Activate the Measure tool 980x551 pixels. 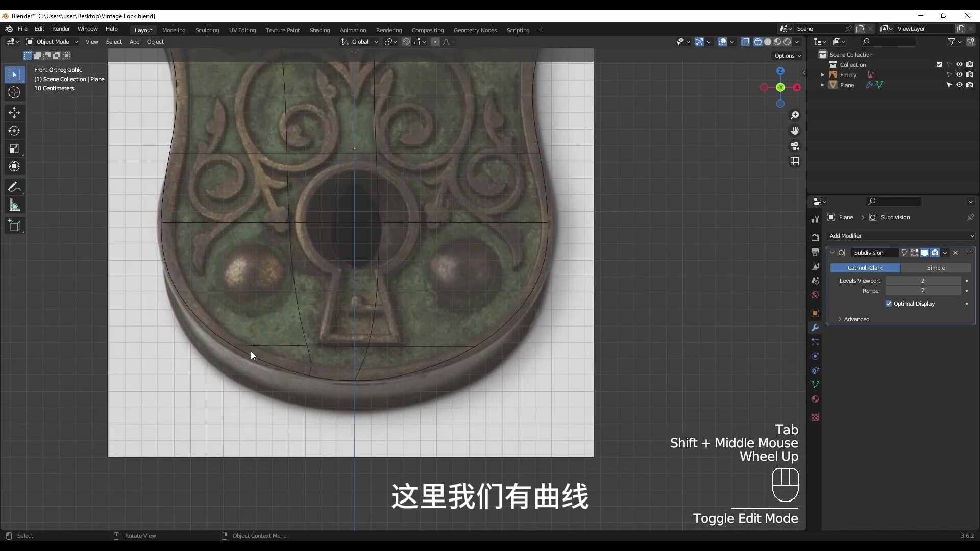[x=14, y=205]
